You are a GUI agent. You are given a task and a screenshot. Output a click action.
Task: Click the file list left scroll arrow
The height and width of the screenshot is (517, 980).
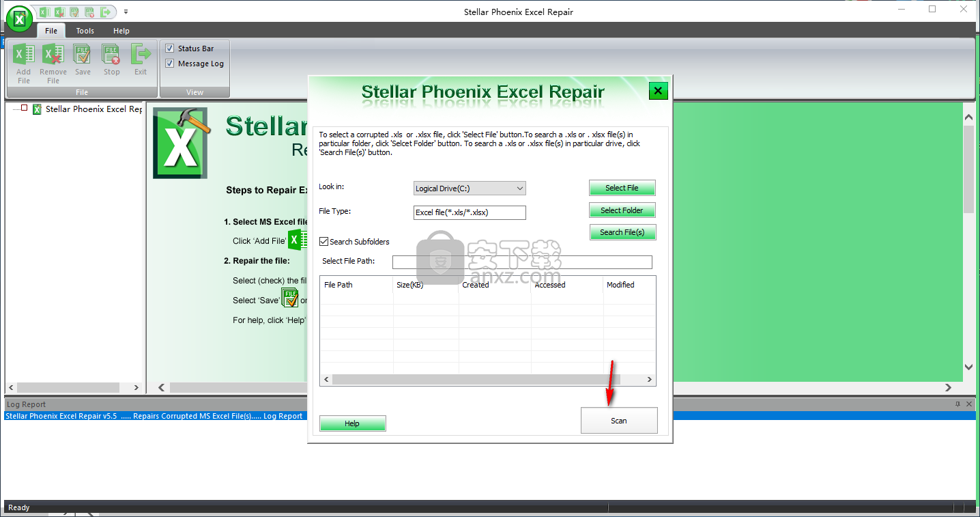click(326, 380)
